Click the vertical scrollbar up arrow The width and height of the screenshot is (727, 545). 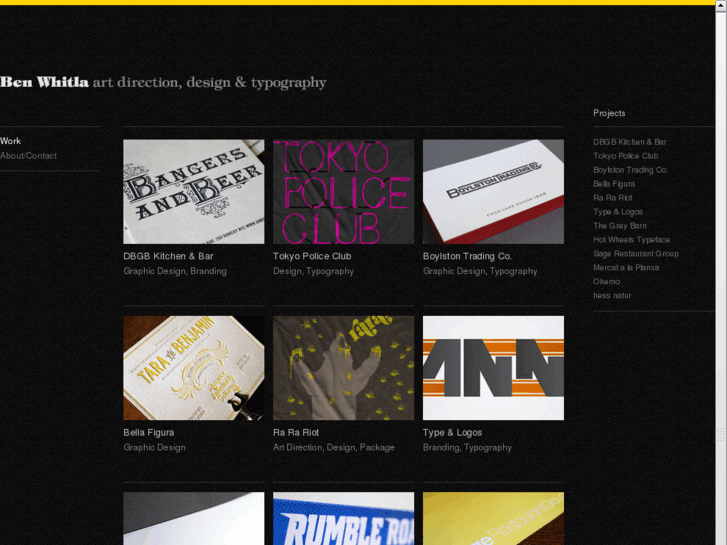[x=721, y=6]
